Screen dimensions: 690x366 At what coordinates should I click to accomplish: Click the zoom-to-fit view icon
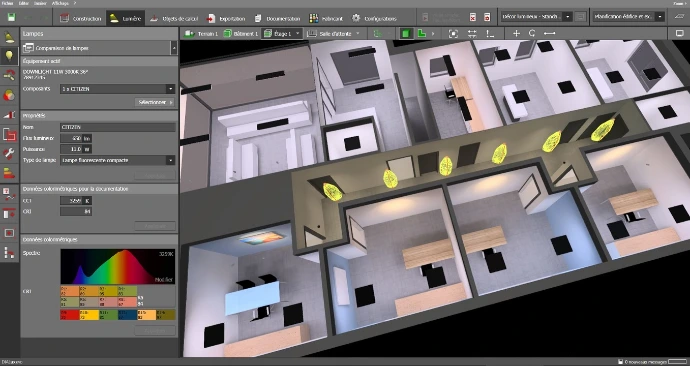click(x=453, y=33)
